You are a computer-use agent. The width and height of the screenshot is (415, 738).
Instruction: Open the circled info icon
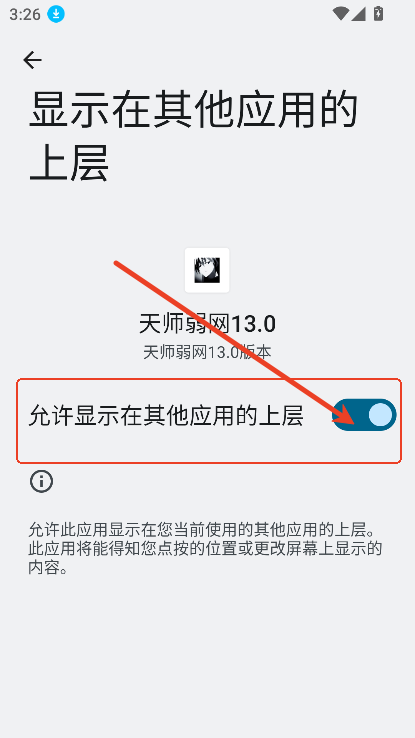(41, 481)
